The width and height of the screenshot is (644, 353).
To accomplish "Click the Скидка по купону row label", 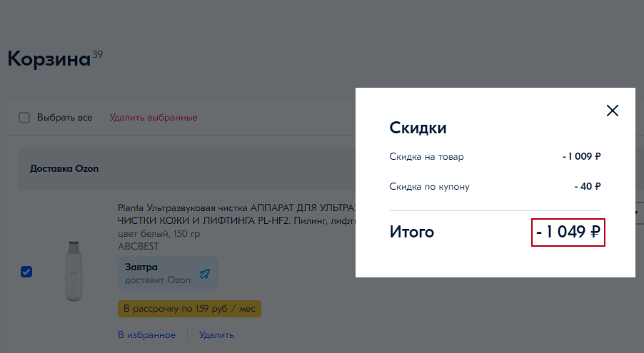I will pos(429,187).
